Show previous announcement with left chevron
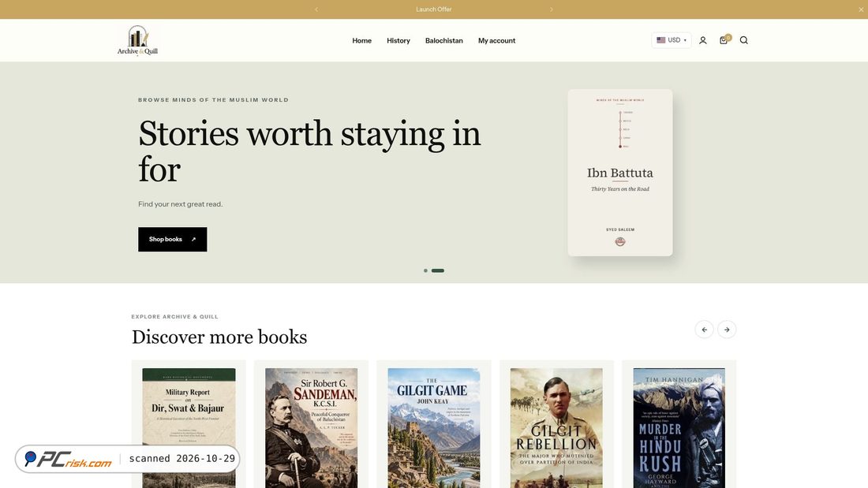868x488 pixels. pyautogui.click(x=316, y=9)
